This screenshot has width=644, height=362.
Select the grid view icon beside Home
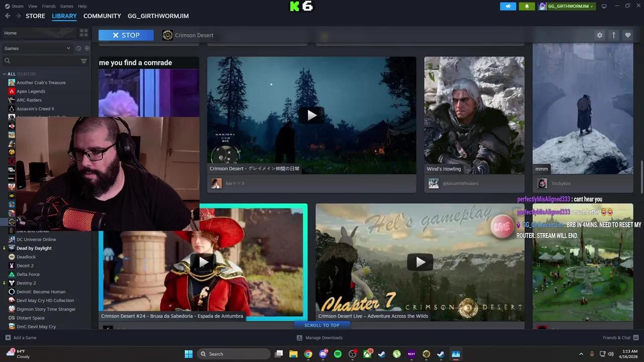coord(84,32)
